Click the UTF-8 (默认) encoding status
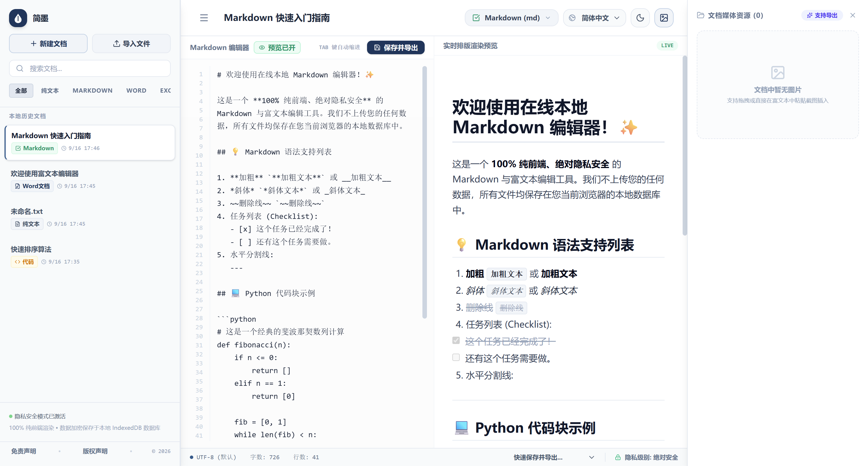 tap(213, 457)
